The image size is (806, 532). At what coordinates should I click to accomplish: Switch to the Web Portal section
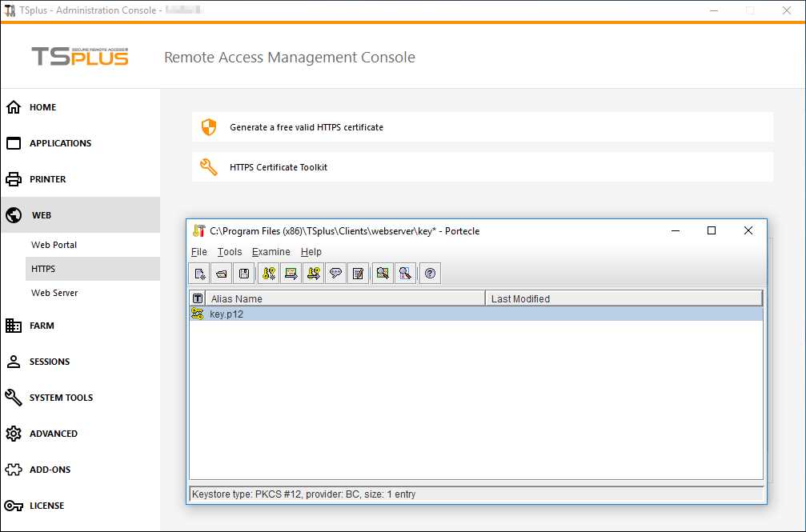[x=54, y=245]
